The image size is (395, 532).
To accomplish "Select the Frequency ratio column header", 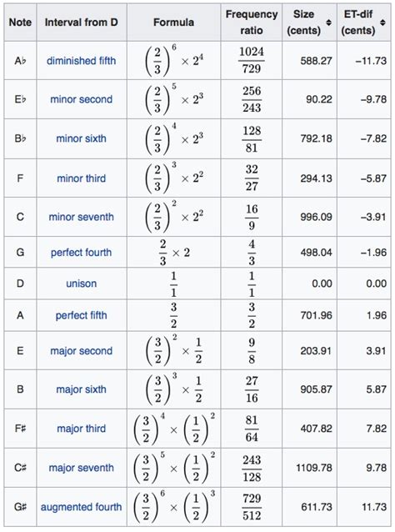I will (x=252, y=23).
